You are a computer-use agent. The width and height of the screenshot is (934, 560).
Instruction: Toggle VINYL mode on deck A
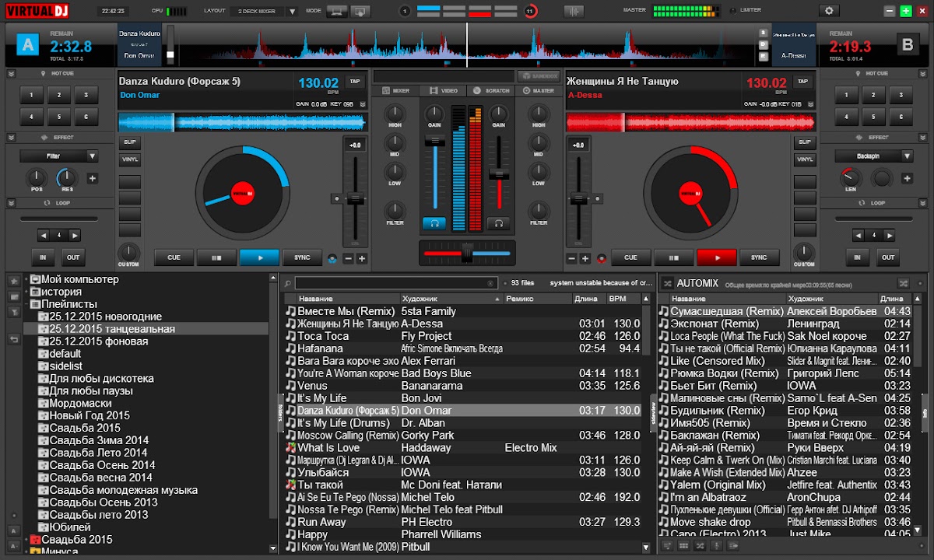point(130,159)
